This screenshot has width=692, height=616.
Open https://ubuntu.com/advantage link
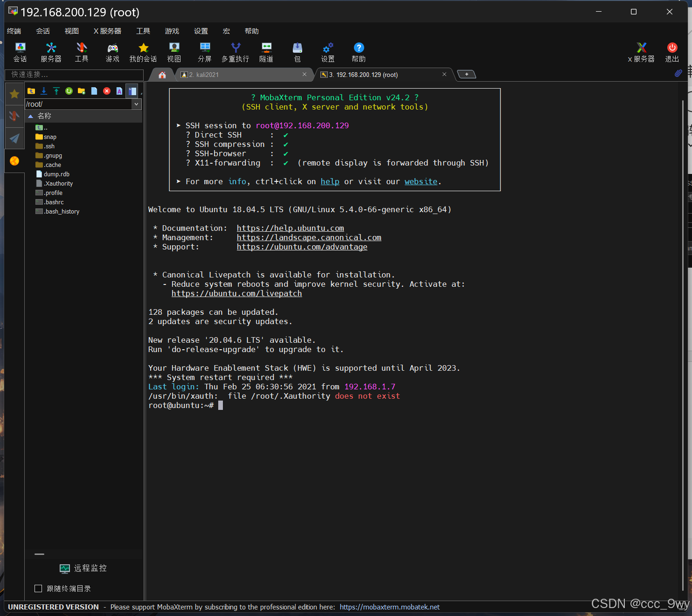[x=302, y=247]
